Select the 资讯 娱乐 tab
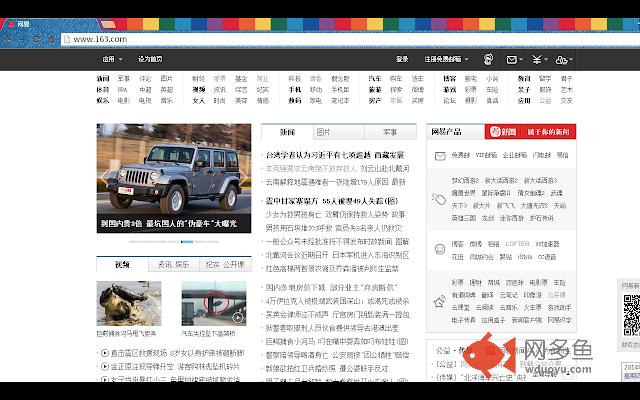 point(174,264)
